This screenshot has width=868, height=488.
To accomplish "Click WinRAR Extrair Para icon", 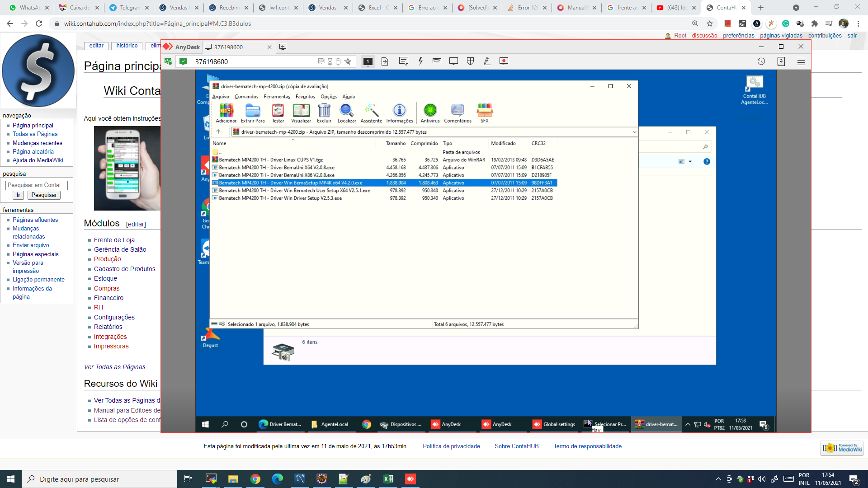I will coord(253,113).
